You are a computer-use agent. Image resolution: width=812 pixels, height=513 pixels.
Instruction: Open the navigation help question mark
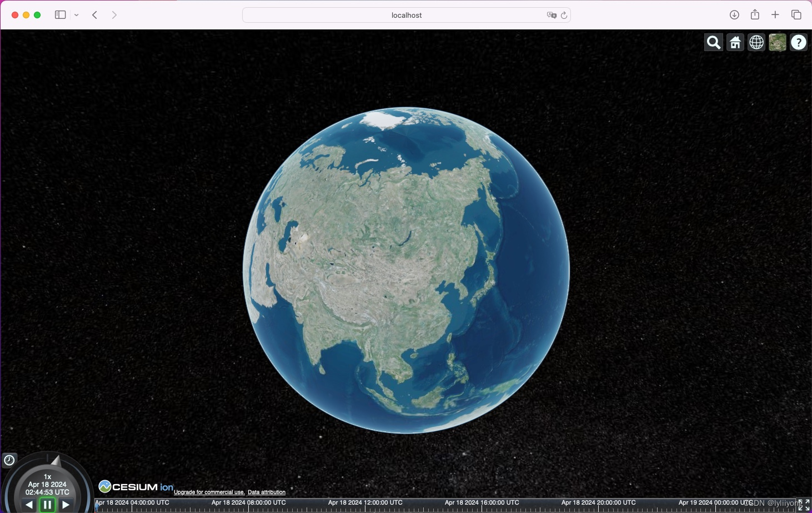coord(799,43)
